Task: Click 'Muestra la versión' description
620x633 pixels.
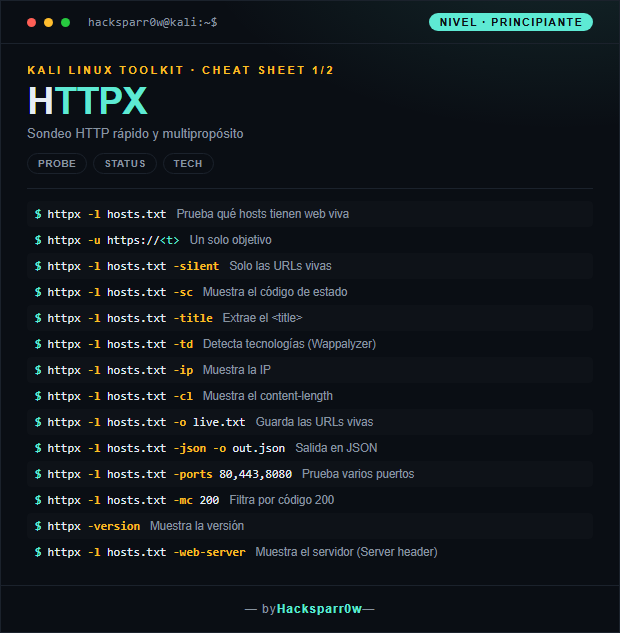Action: (x=197, y=526)
